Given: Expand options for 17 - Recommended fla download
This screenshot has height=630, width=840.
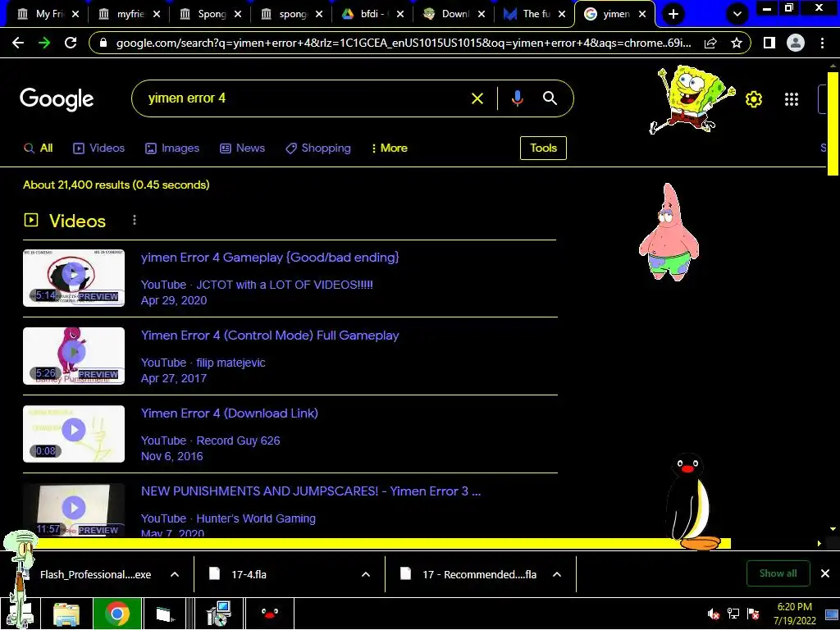Looking at the screenshot, I should tap(557, 574).
